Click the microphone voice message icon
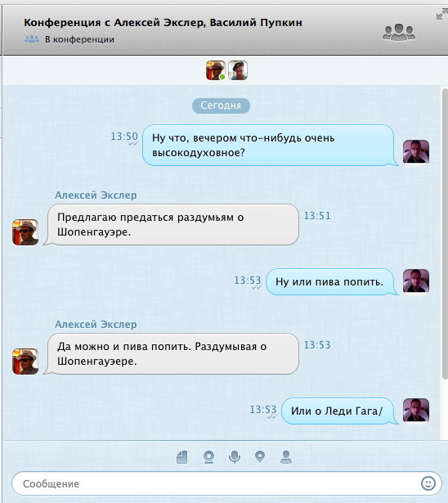The width and height of the screenshot is (448, 503). pyautogui.click(x=235, y=457)
